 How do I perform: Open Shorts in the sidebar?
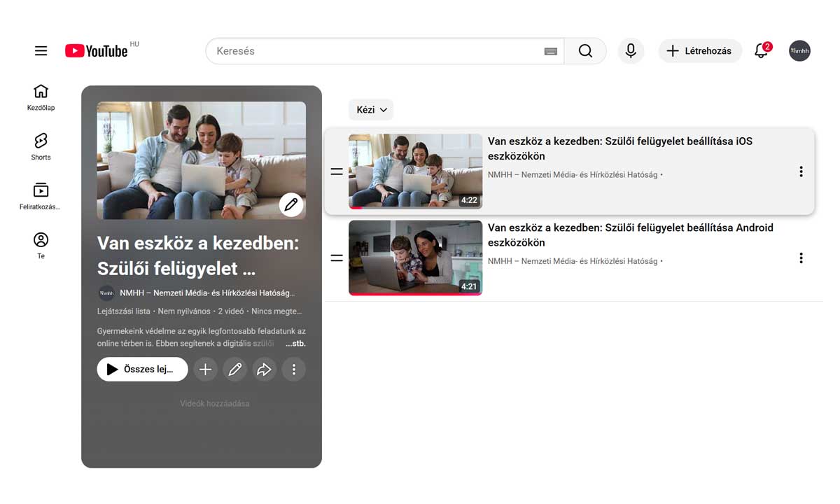tap(41, 147)
